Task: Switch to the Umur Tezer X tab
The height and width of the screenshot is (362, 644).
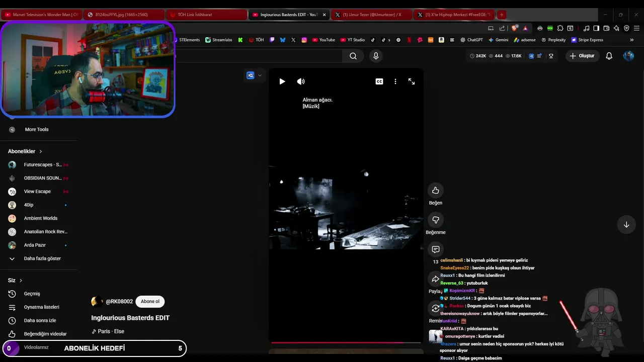Action: [x=371, y=15]
